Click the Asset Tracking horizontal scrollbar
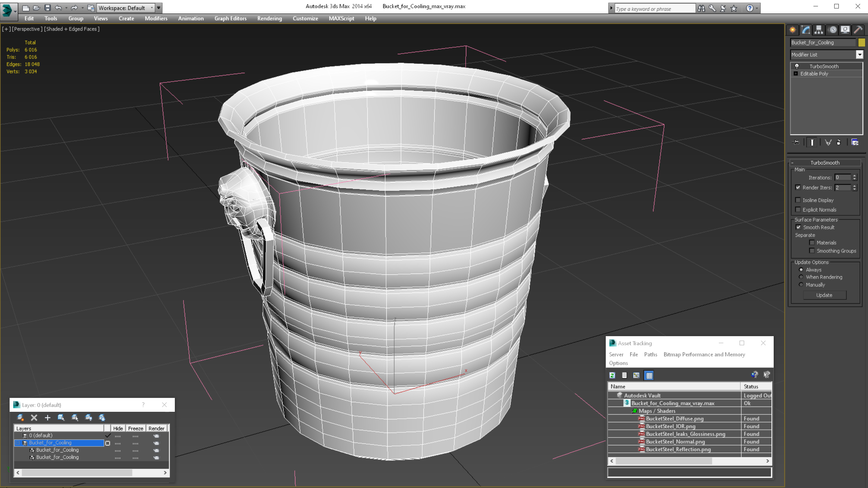This screenshot has height=488, width=868. point(689,461)
